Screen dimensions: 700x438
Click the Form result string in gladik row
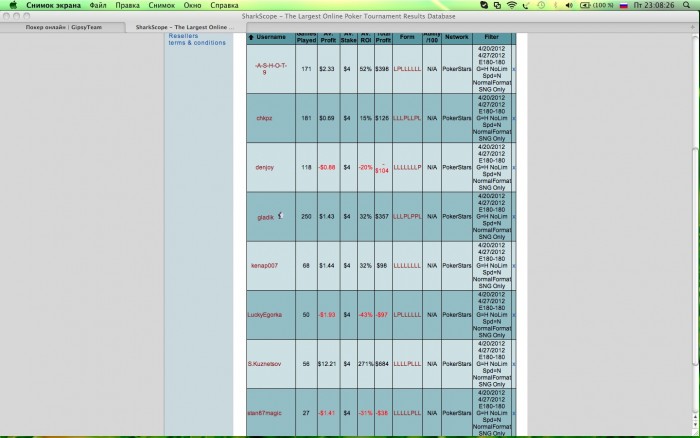point(407,217)
